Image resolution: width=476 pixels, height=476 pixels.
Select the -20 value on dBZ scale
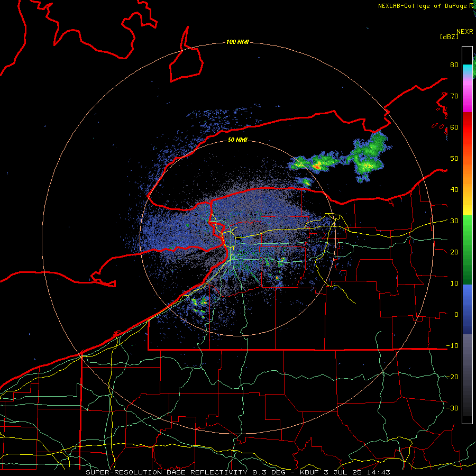pos(452,377)
